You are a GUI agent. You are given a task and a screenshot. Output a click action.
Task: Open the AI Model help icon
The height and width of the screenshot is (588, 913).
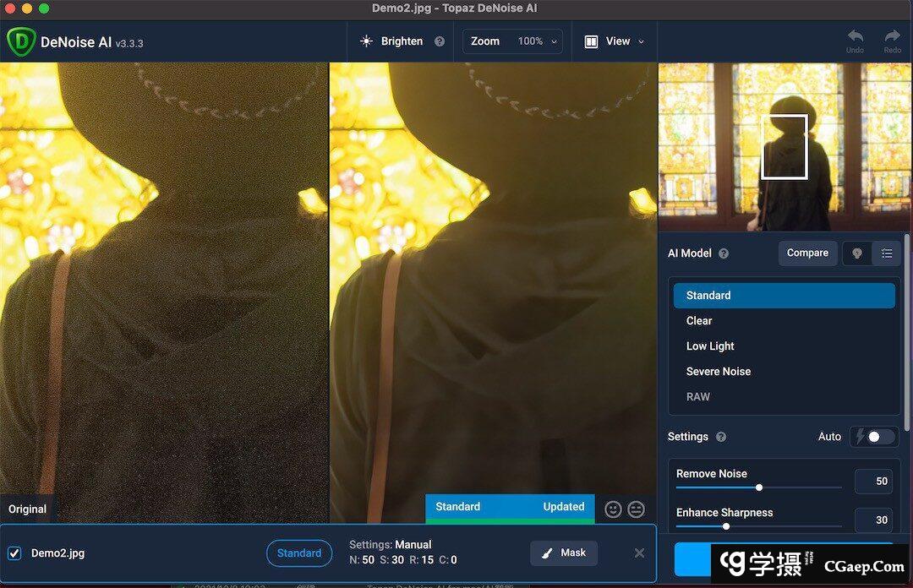point(724,253)
